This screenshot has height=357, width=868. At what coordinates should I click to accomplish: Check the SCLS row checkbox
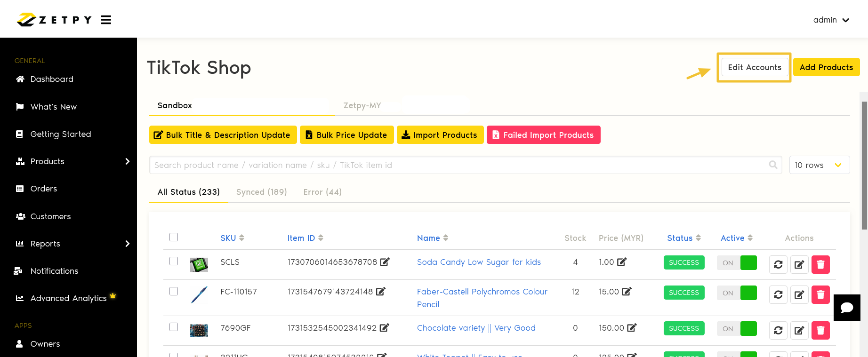coord(174,261)
